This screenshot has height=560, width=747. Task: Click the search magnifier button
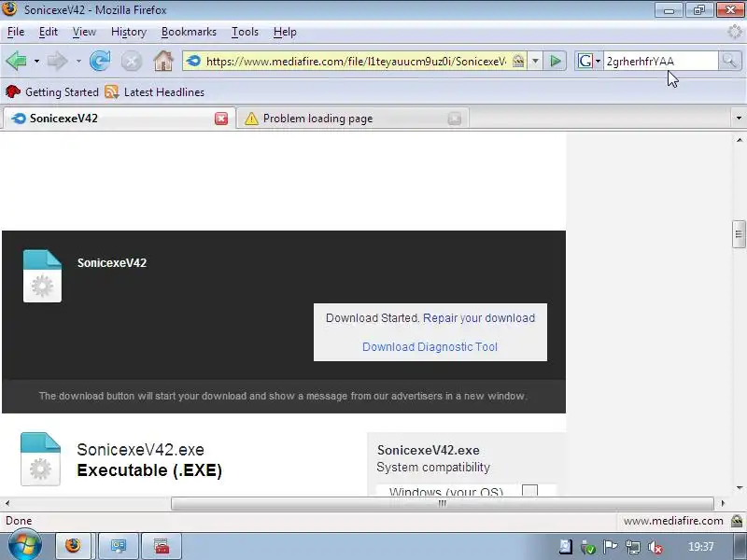point(730,61)
